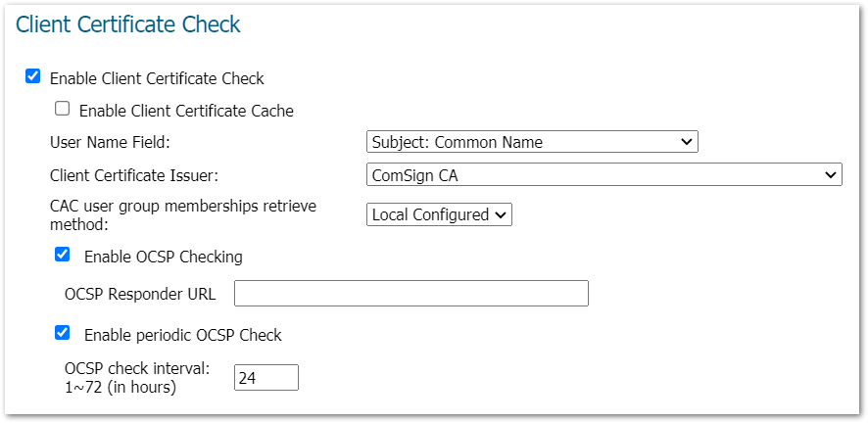Screen dimensions: 868x423
Task: Turn off the Enable periodic OCSP Check checkbox
Action: pyautogui.click(x=63, y=333)
